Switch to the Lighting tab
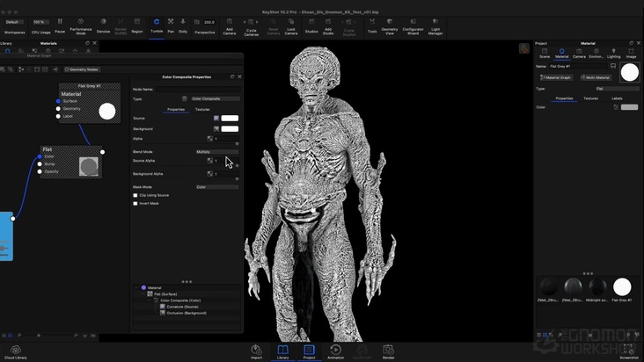The image size is (644, 362). [613, 54]
